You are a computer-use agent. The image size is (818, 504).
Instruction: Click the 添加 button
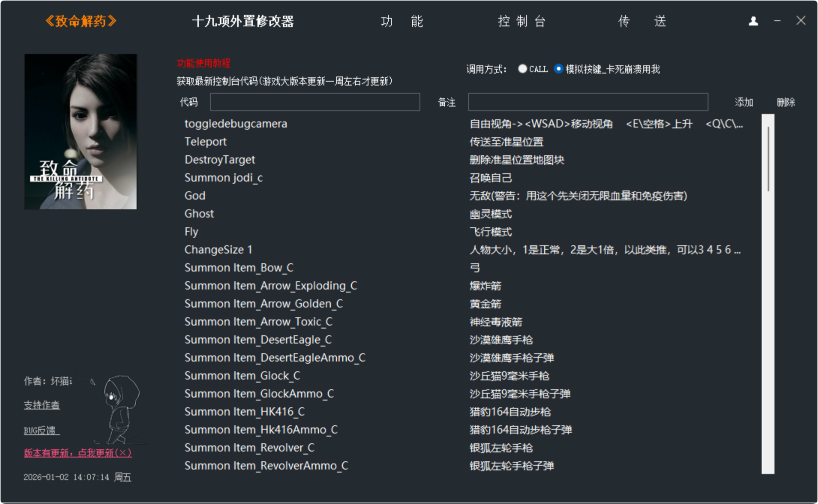tap(743, 102)
